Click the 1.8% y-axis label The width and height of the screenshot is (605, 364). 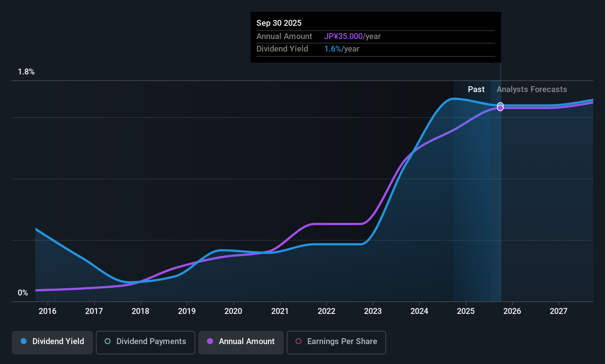26,72
